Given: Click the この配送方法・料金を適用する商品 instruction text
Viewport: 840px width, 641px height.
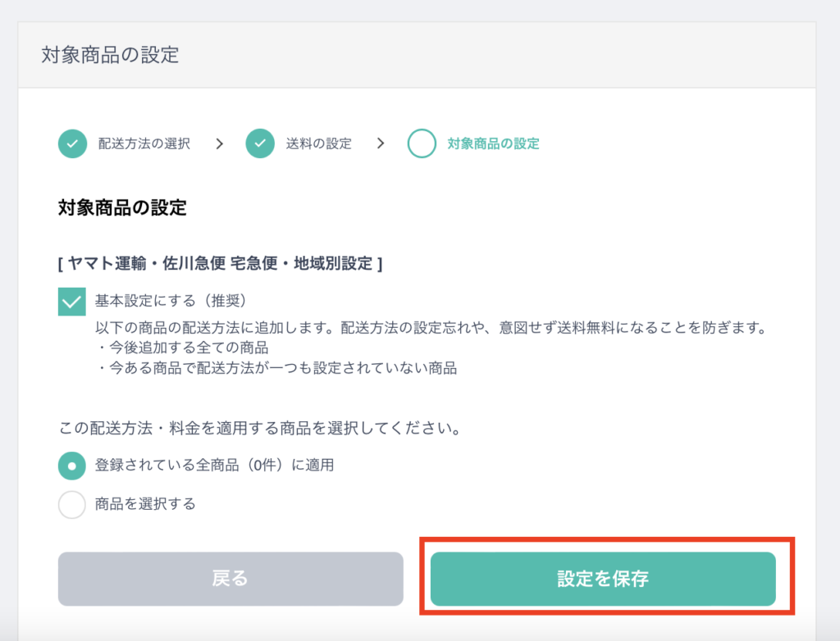Looking at the screenshot, I should [x=260, y=429].
